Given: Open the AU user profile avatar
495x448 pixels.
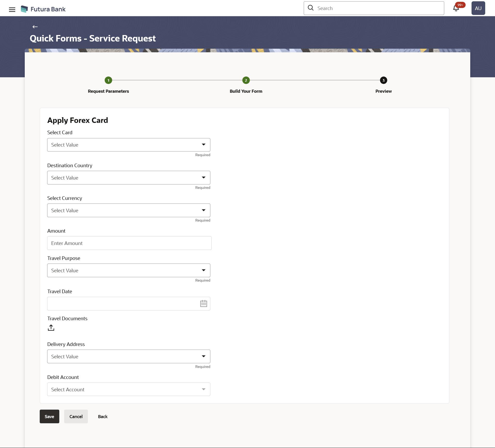Looking at the screenshot, I should (478, 8).
